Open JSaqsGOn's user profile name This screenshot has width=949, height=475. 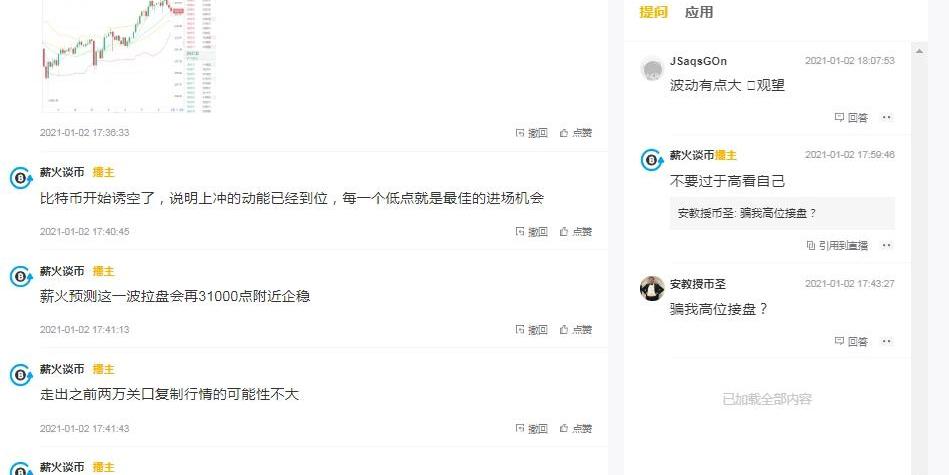(698, 62)
